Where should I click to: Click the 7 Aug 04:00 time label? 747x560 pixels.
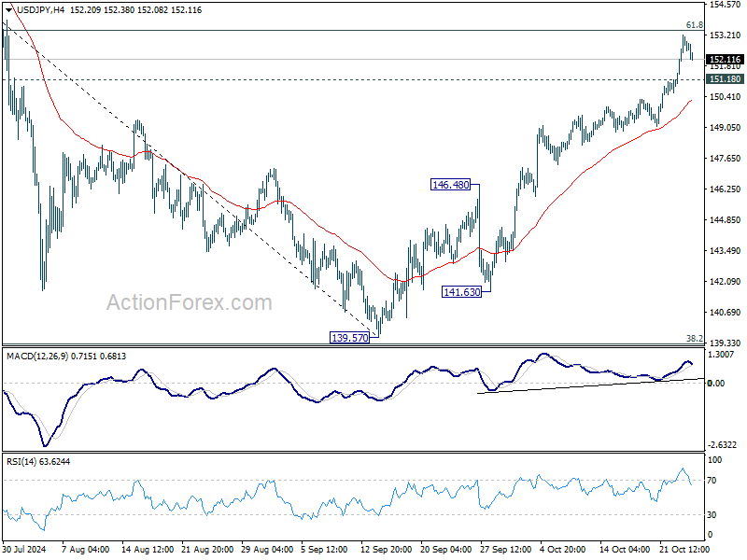86,549
